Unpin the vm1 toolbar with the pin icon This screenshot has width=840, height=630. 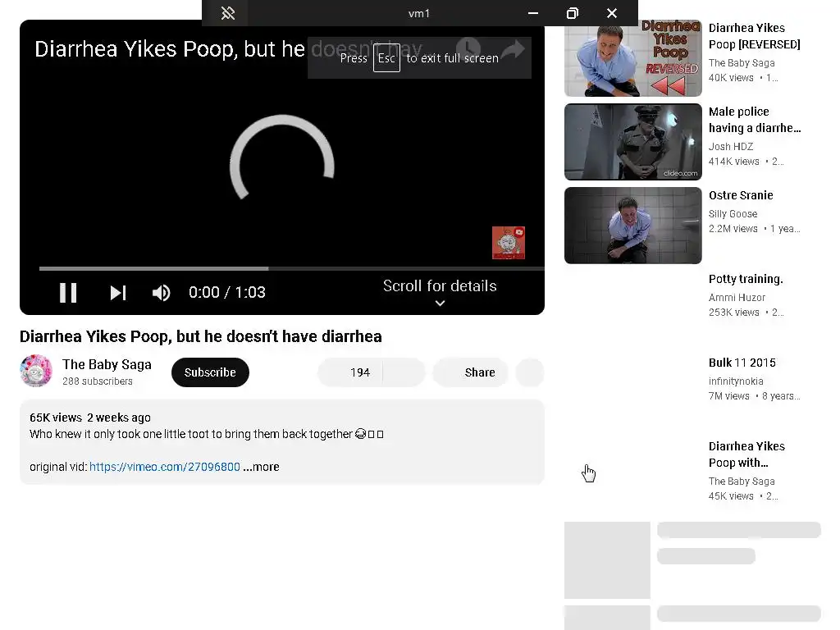point(228,13)
